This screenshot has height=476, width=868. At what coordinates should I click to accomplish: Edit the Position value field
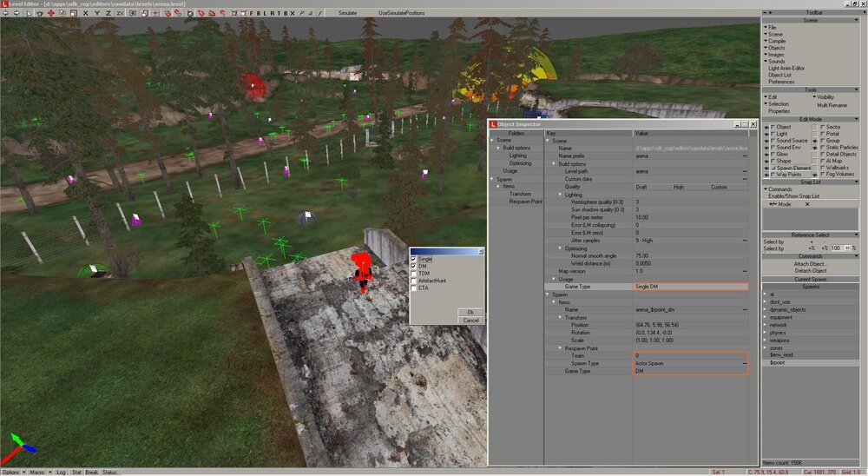point(686,325)
